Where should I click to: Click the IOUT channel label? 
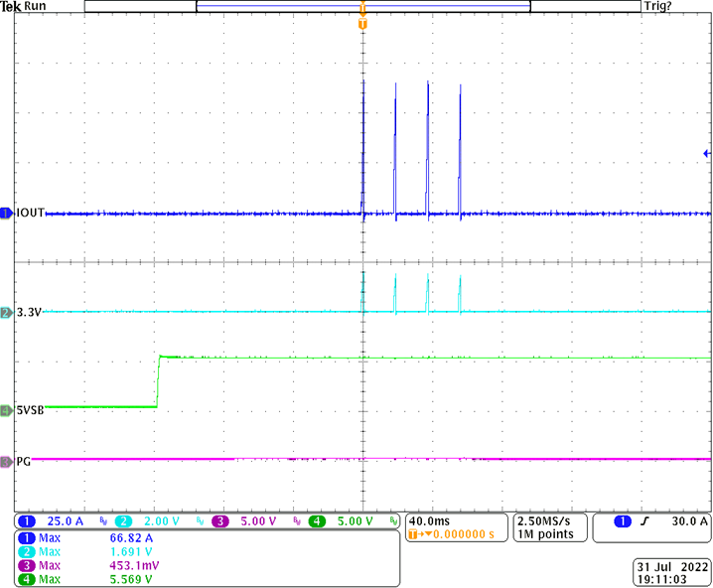pyautogui.click(x=31, y=213)
